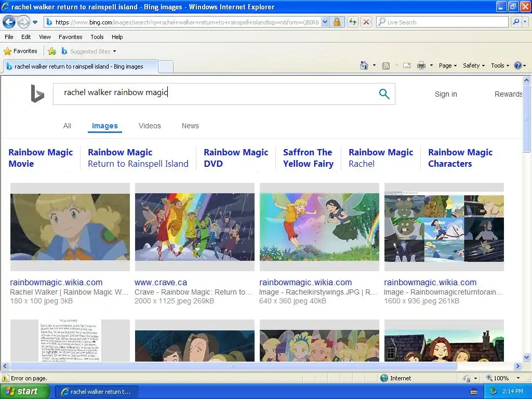This screenshot has width=532, height=399.
Task: Click the Refresh page icon
Action: (353, 22)
